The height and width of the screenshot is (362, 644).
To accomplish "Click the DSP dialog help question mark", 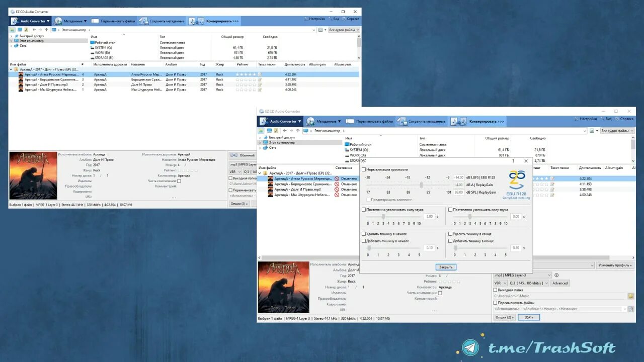I will (513, 161).
